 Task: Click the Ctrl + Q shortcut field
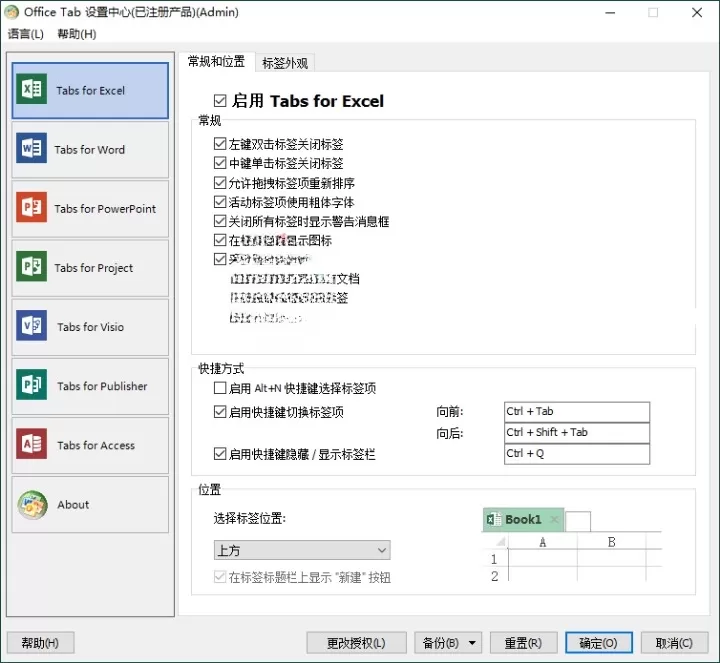coord(577,454)
